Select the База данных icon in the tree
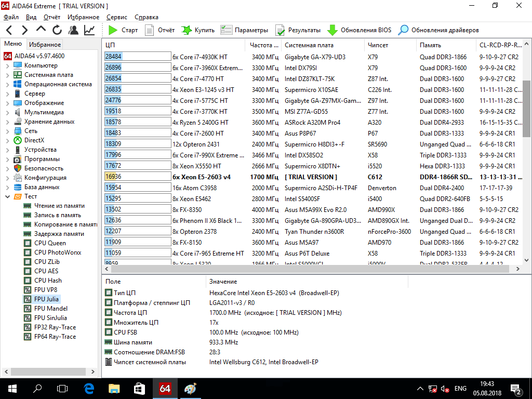Screen dimensions: 532x399 tap(17, 187)
